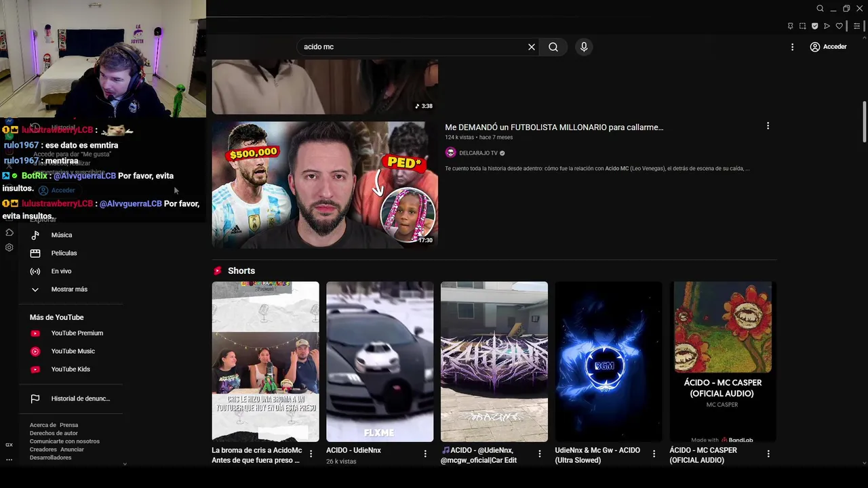Open the ÁCIDO - MC CASPER short thumbnail
This screenshot has width=868, height=488.
click(x=723, y=361)
